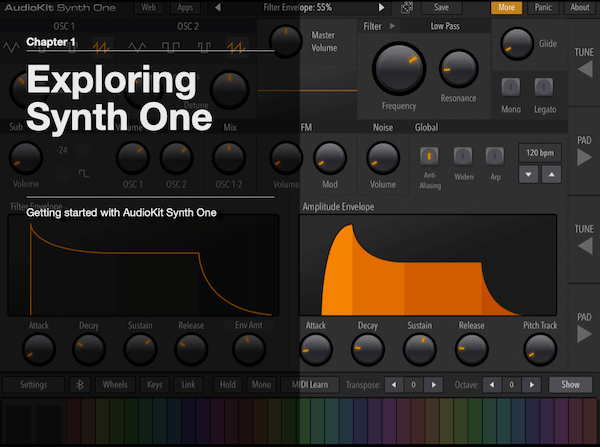
Task: Click the upper PAD right arrow
Action: (584, 157)
